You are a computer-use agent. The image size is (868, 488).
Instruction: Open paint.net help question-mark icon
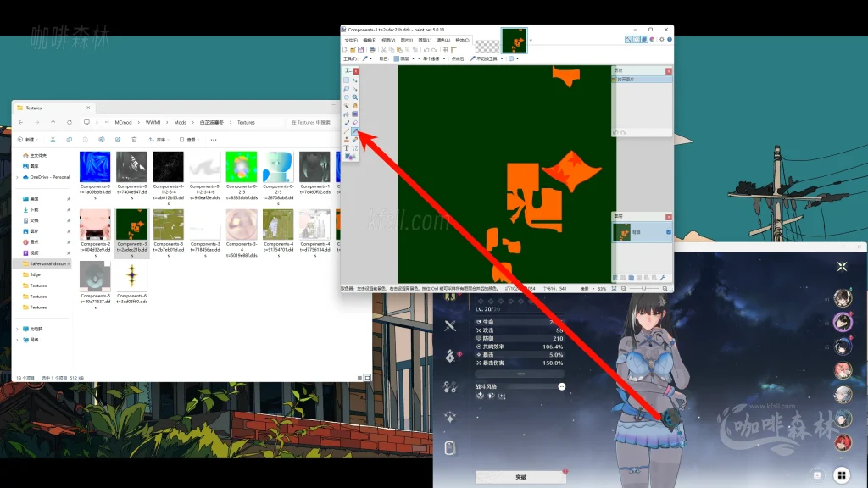[x=670, y=39]
